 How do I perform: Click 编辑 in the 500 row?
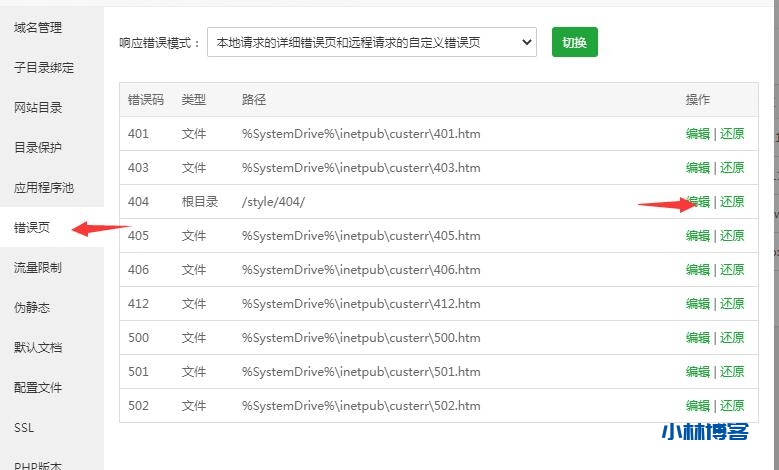coord(697,338)
